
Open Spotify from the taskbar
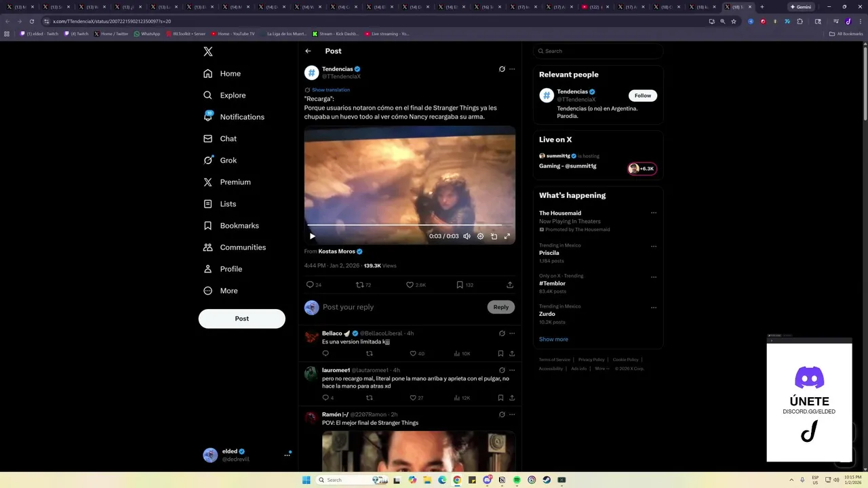[517, 480]
